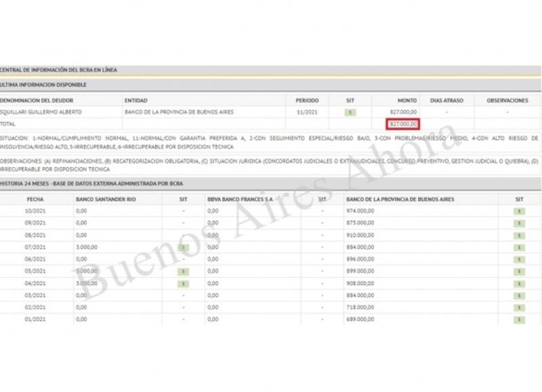Select the red-outlined total amount 827.000,00

pos(404,124)
